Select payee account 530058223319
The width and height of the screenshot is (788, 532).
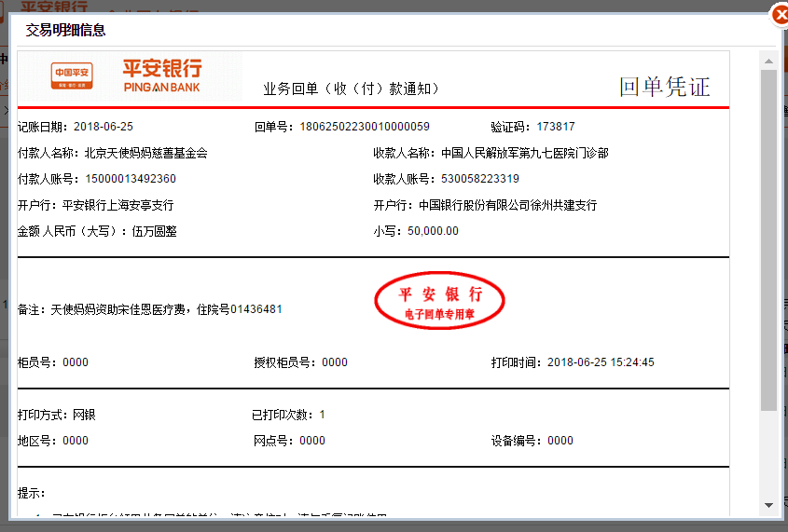[x=480, y=179]
